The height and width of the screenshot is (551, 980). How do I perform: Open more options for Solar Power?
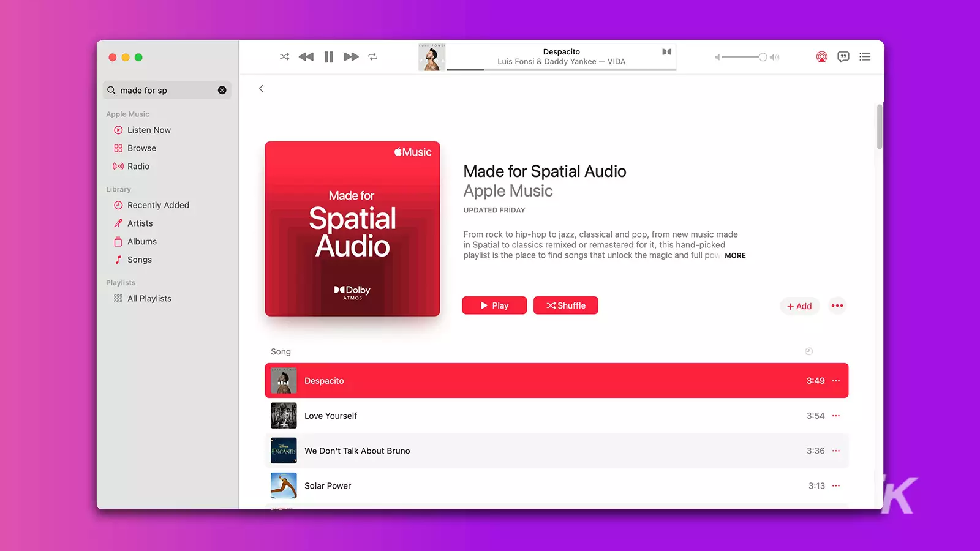(x=836, y=485)
